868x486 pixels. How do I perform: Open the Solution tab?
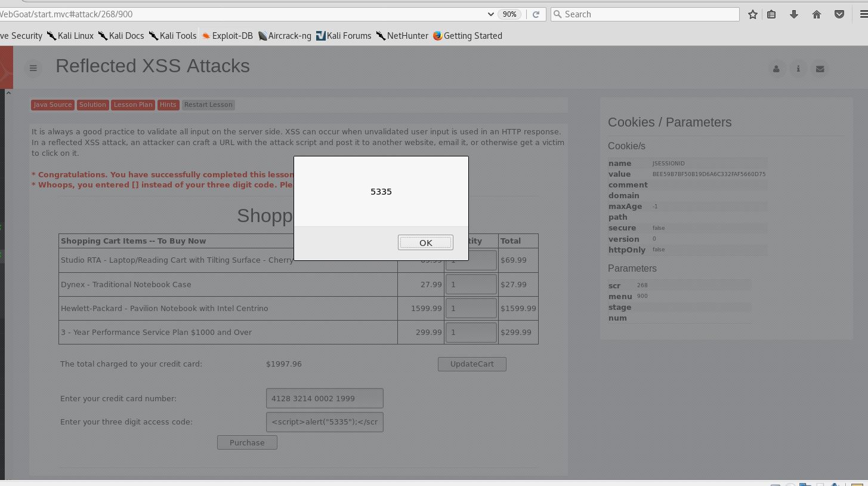click(x=92, y=104)
